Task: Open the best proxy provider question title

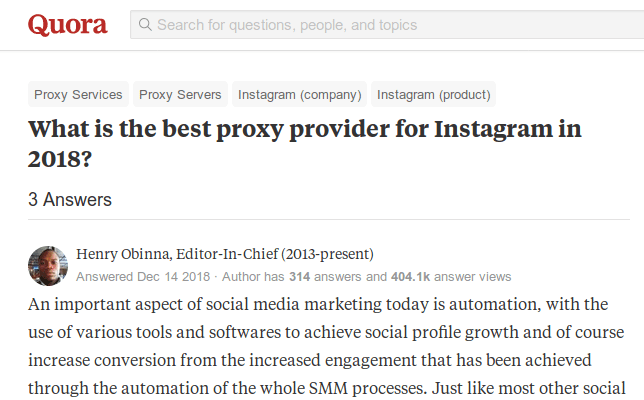Action: tap(304, 143)
